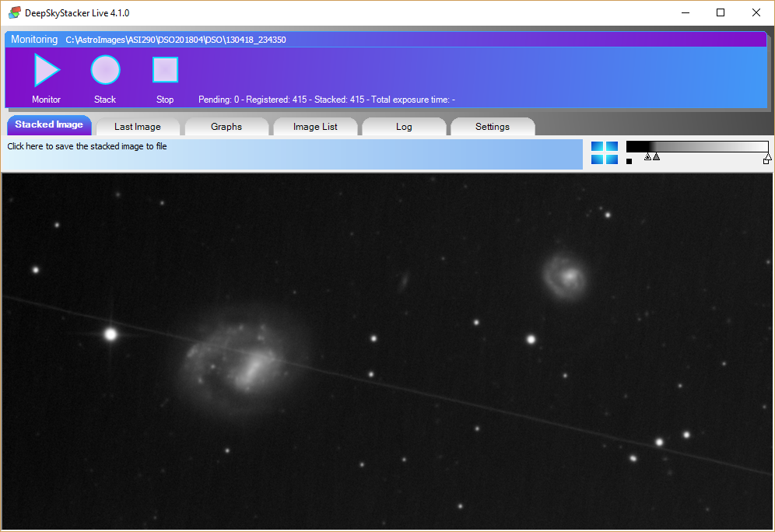
Task: Switch to the Last Image tab
Action: (x=138, y=127)
